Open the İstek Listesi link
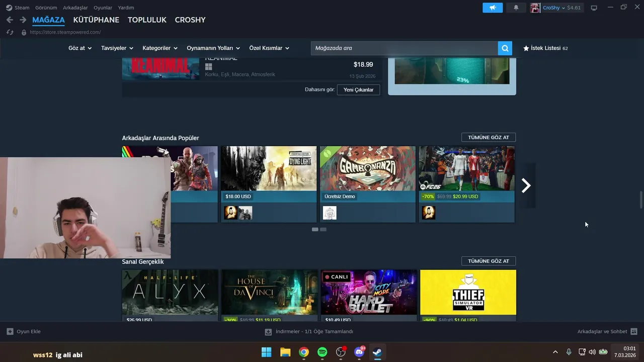Image resolution: width=644 pixels, height=362 pixels. pyautogui.click(x=545, y=48)
